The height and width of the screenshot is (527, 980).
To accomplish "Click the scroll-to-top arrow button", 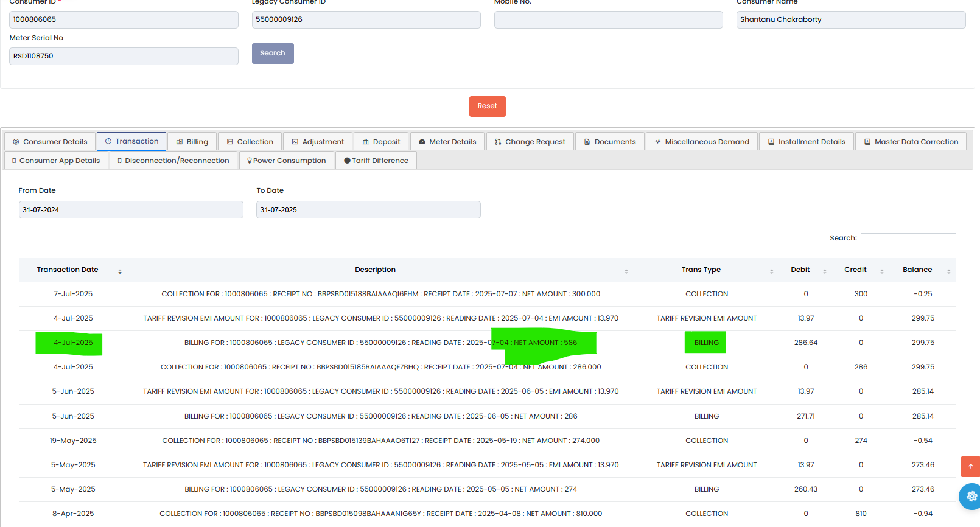I will (x=970, y=466).
